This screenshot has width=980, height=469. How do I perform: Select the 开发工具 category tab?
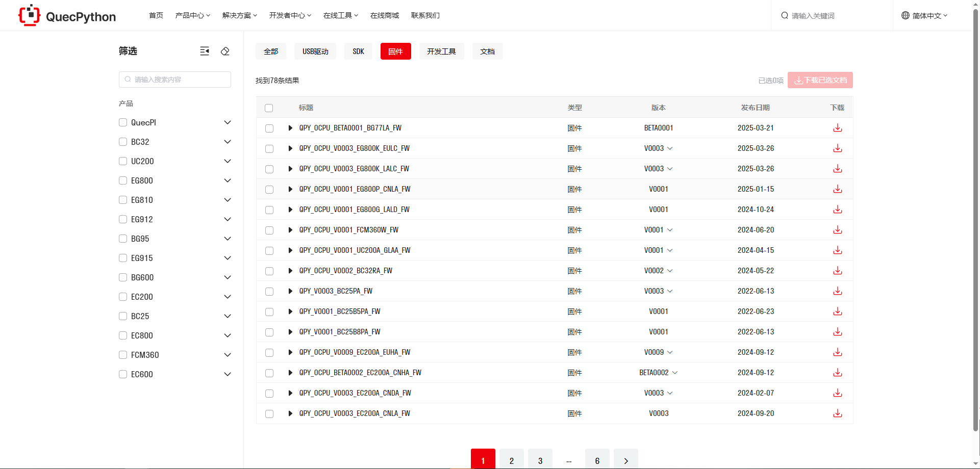point(442,51)
